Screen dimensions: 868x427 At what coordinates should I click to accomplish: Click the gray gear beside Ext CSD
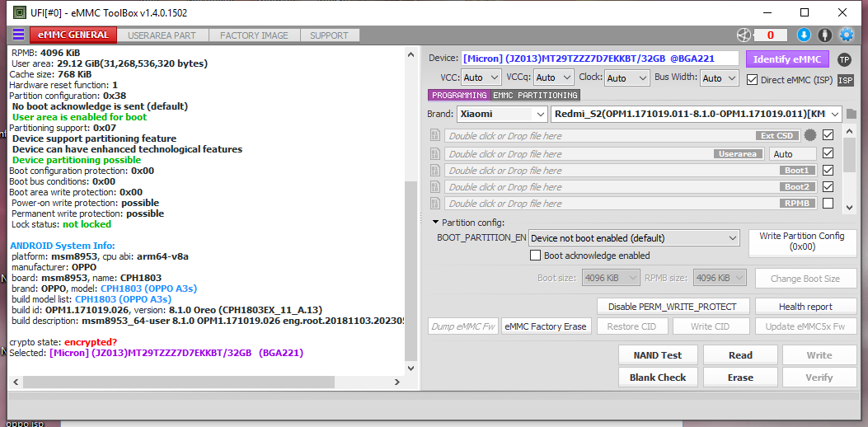810,135
